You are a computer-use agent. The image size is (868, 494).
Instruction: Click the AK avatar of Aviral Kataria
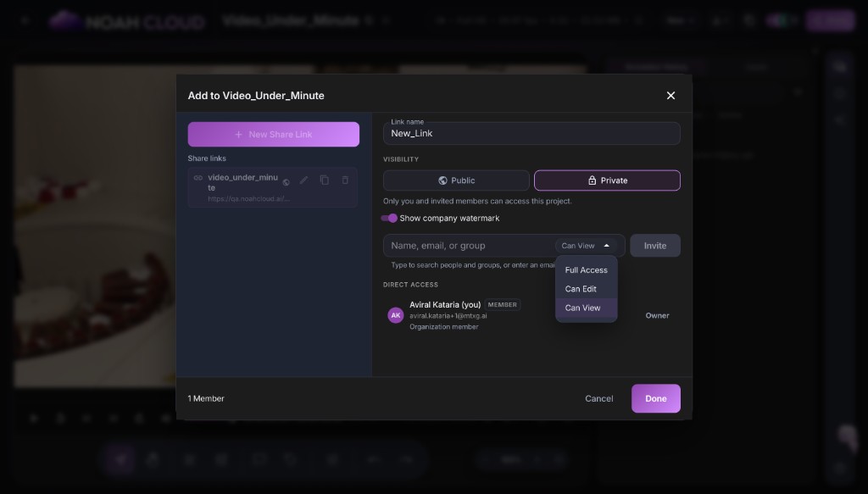click(395, 315)
